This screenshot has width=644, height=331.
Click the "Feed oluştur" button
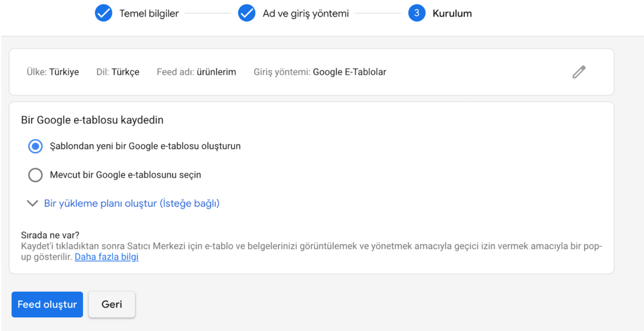coord(47,304)
